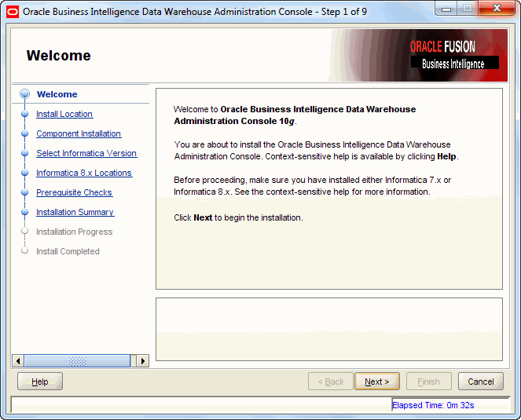Viewport: 521px width, 420px height.
Task: Click the Prerequisite Checks step bullet
Action: click(x=24, y=192)
